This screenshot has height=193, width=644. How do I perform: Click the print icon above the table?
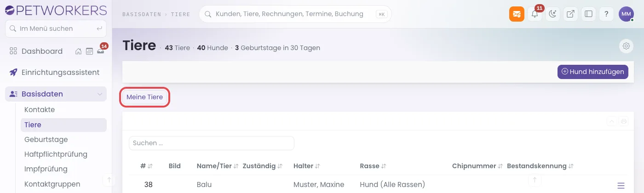point(624,121)
